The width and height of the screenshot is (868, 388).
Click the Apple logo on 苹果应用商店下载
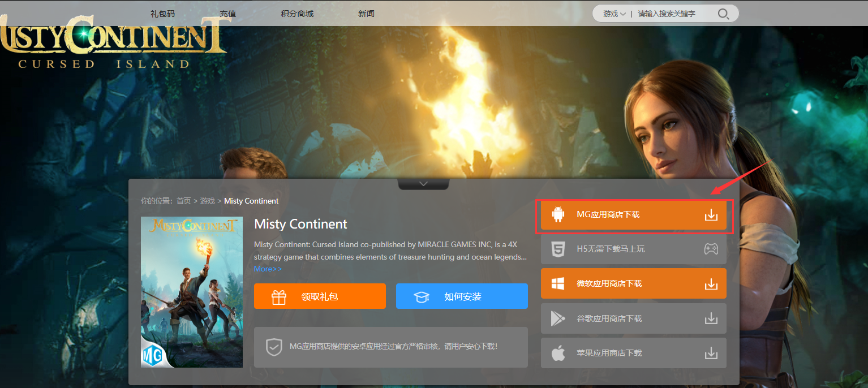(558, 353)
